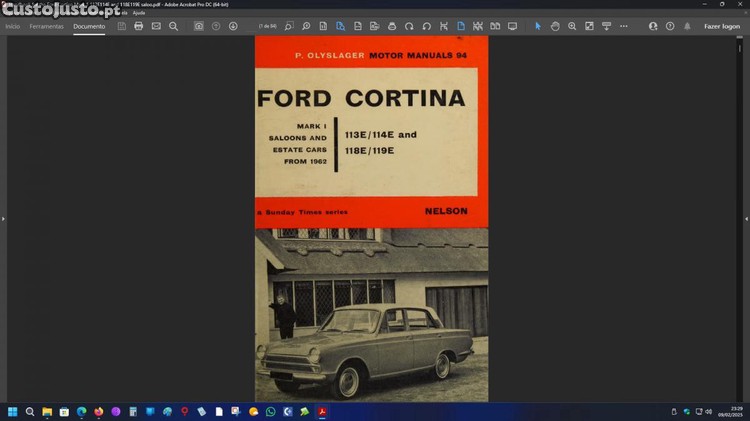Open the search magnifier tool
Image resolution: width=750 pixels, height=421 pixels.
coord(173,26)
